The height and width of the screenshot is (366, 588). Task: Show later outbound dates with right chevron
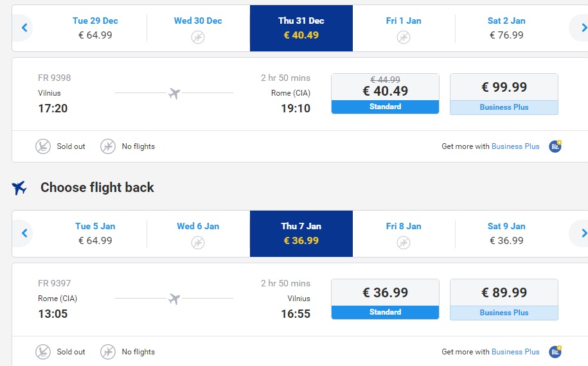click(583, 28)
